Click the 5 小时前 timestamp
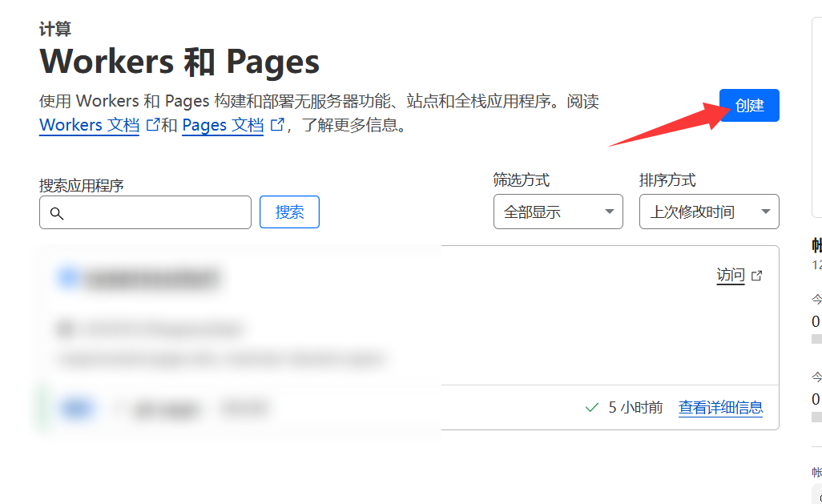 coord(635,408)
